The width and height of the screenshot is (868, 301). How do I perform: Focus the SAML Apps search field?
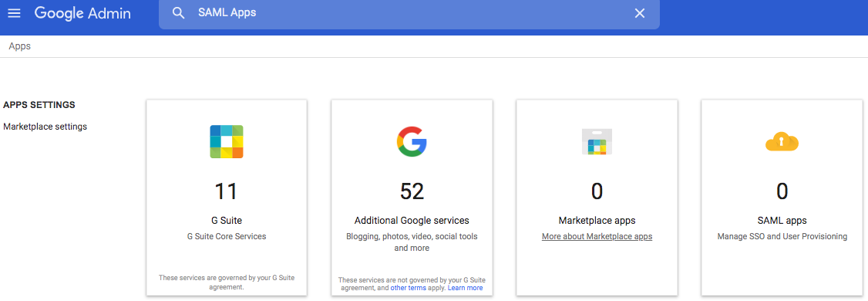(409, 13)
